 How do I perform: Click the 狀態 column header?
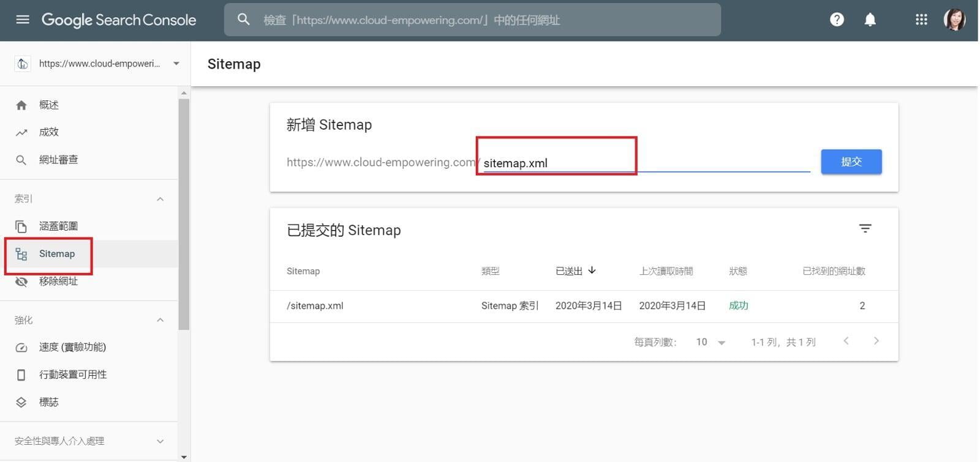[x=738, y=271]
